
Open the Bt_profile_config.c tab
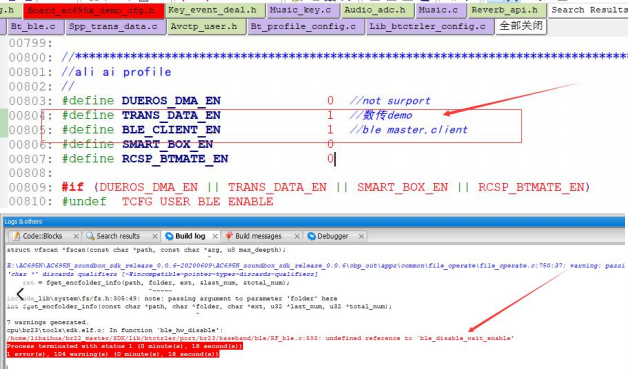306,27
